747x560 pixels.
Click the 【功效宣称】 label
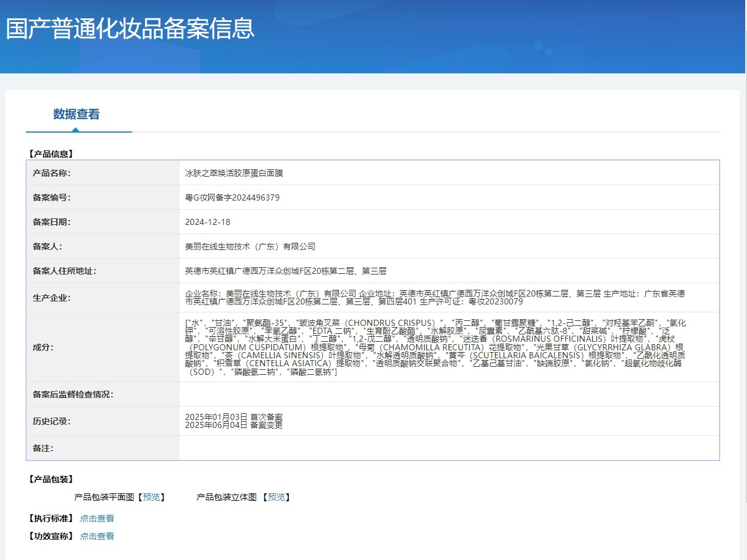(51, 536)
